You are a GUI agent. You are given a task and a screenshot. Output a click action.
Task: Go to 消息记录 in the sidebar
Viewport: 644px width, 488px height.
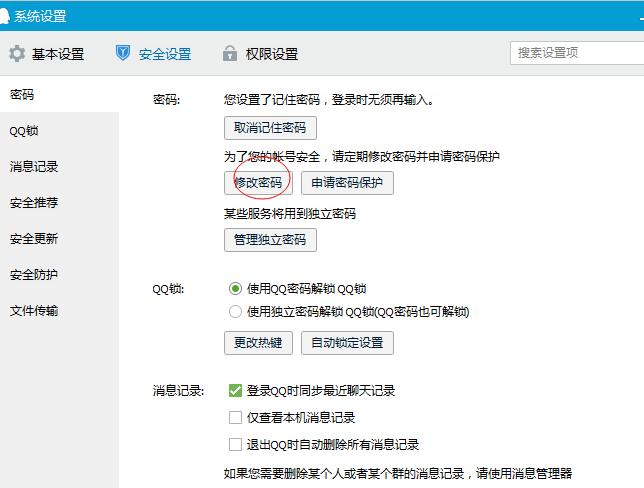[x=59, y=166]
